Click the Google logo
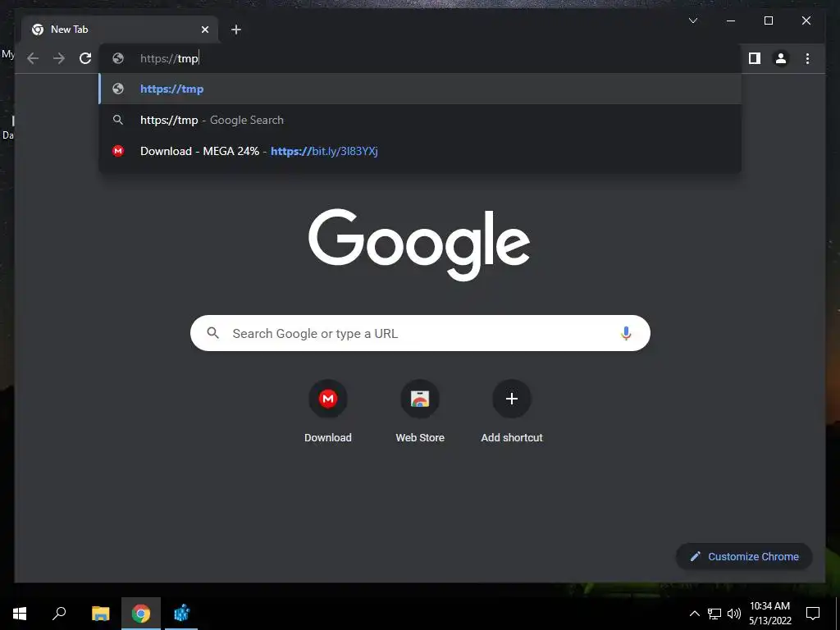The height and width of the screenshot is (630, 840). coord(419,244)
